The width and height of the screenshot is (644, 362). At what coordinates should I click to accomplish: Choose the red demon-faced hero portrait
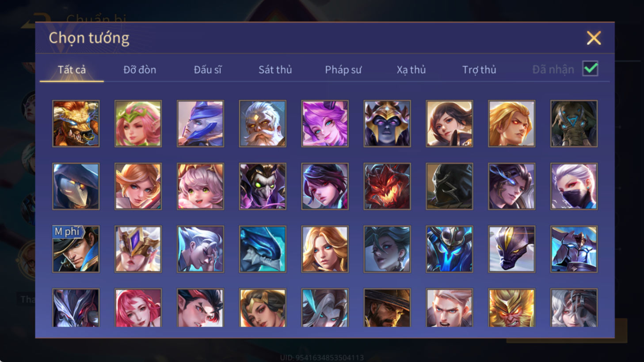tap(387, 186)
